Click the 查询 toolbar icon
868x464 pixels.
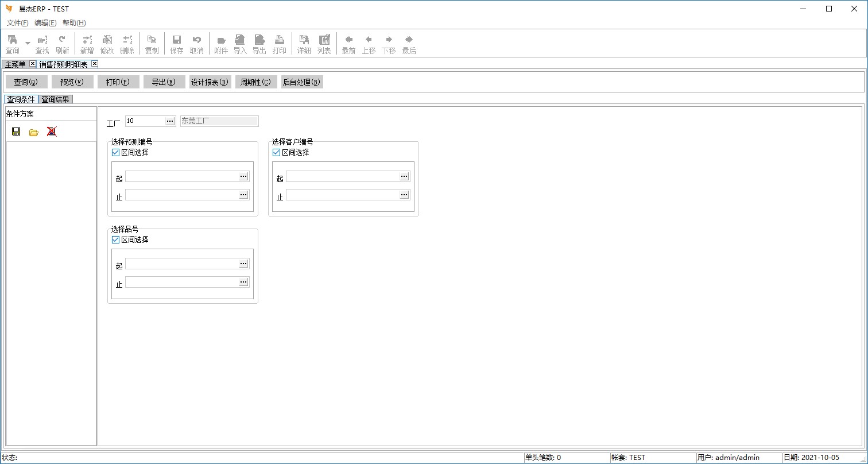12,44
